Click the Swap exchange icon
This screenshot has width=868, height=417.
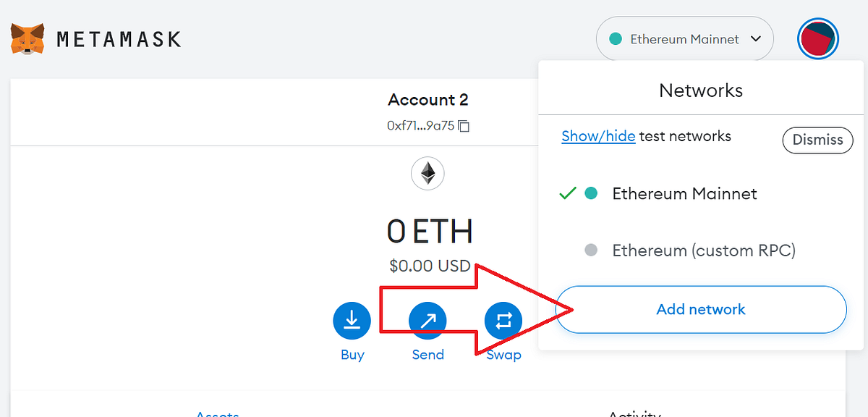coord(503,319)
